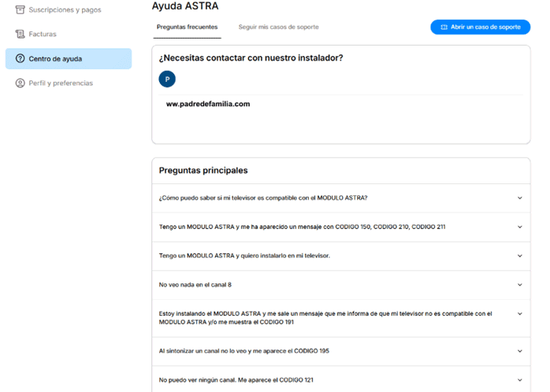The width and height of the screenshot is (550, 392).
Task: Click the Suscripciones y pagos box icon
Action: click(x=20, y=9)
